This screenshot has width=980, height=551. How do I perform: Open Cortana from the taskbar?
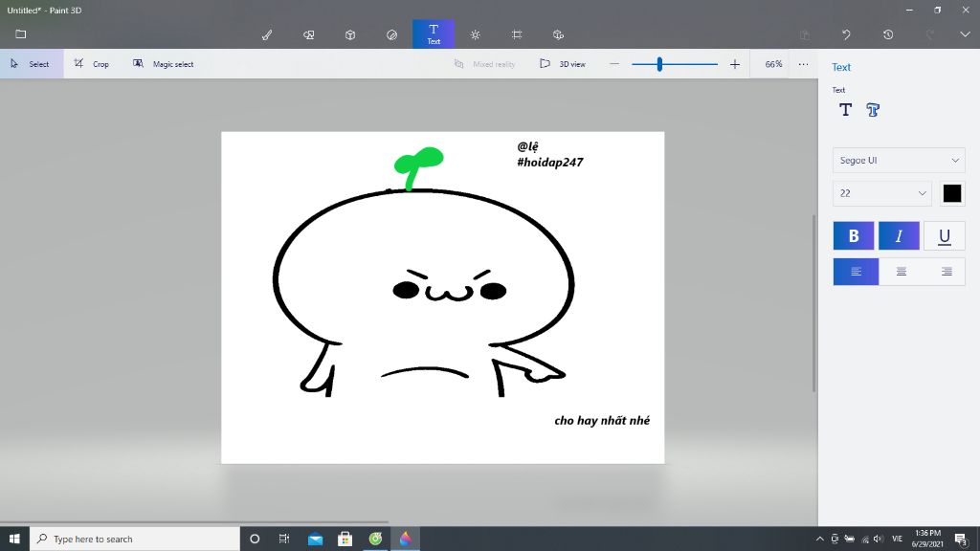point(255,539)
